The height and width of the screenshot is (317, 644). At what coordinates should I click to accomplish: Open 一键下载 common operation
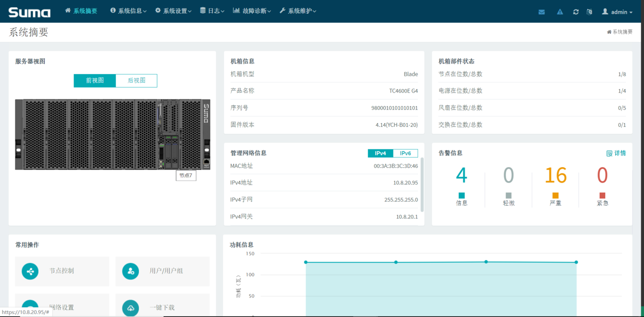click(x=163, y=305)
